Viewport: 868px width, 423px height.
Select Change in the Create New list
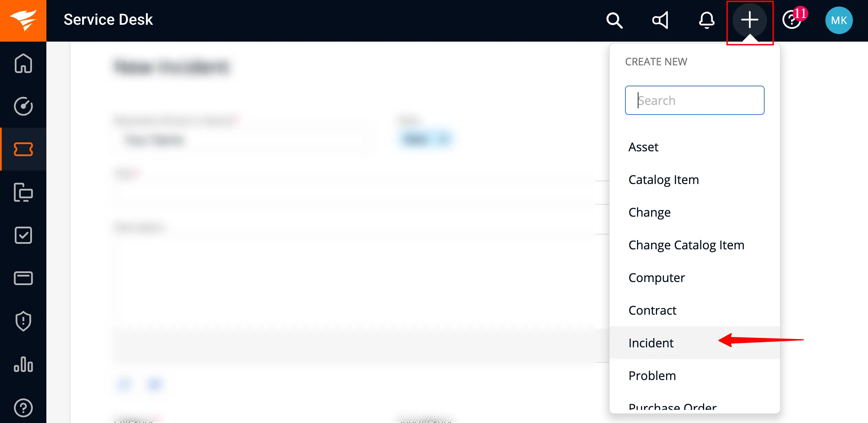[x=694, y=213]
